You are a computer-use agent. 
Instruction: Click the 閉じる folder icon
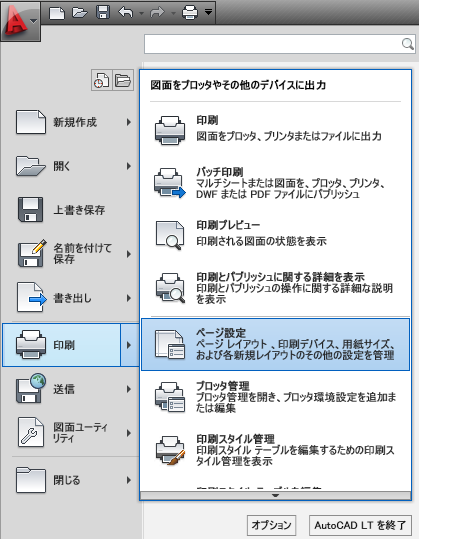pyautogui.click(x=31, y=480)
